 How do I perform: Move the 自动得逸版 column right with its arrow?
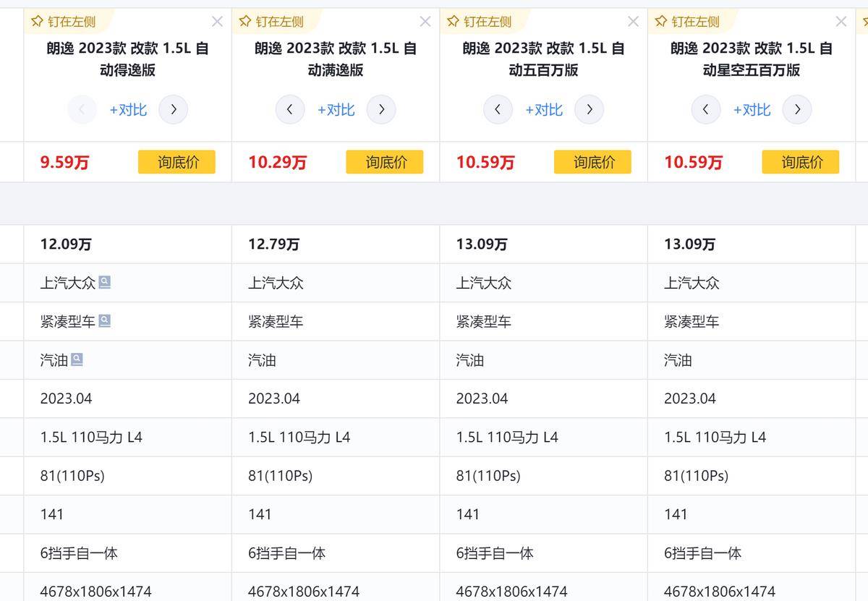pos(174,110)
